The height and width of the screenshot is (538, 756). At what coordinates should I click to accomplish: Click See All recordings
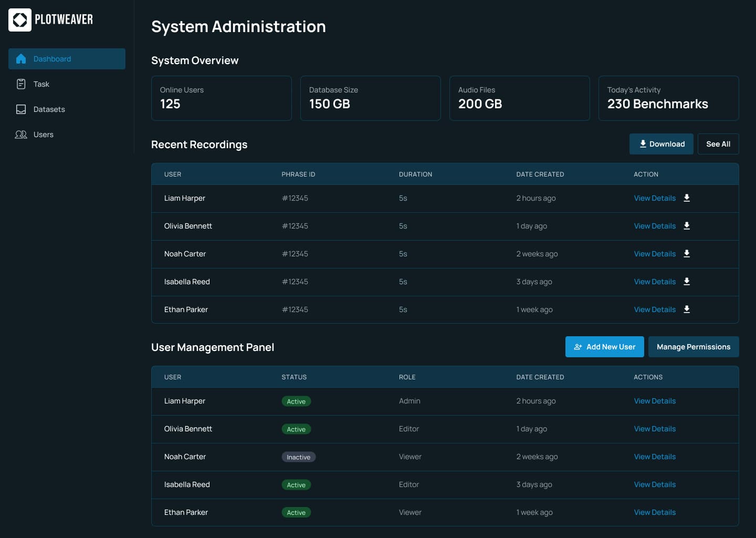(718, 144)
